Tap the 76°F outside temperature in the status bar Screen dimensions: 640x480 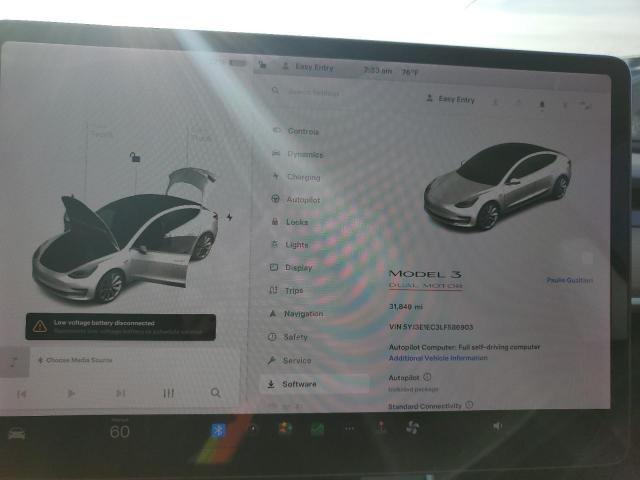(411, 72)
